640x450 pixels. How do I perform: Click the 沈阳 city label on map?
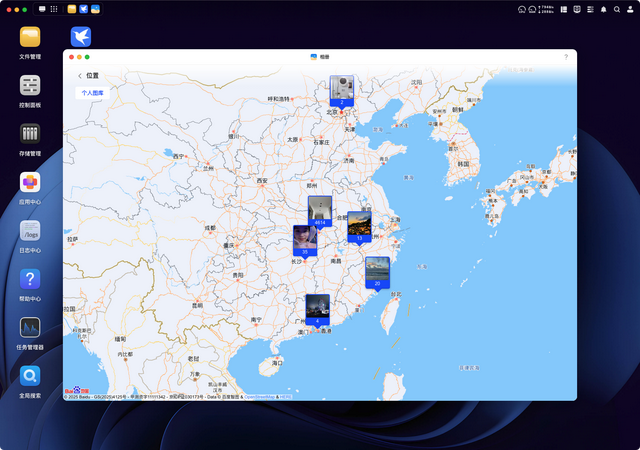tap(416, 82)
